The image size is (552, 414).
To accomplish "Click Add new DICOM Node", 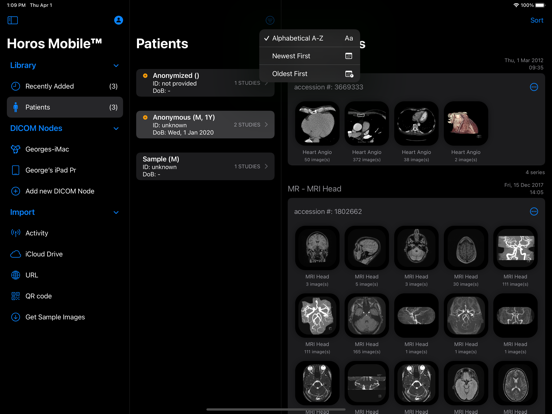I will (x=65, y=191).
